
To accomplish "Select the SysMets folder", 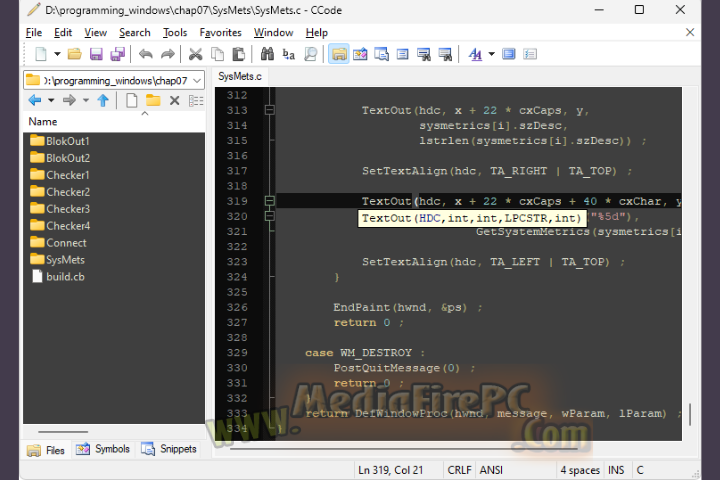I will (x=57, y=260).
